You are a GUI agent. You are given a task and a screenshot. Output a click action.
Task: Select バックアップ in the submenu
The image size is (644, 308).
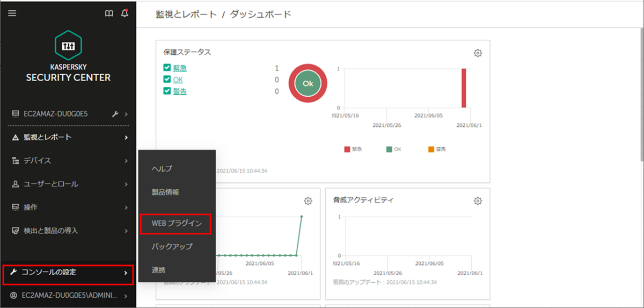coord(172,247)
